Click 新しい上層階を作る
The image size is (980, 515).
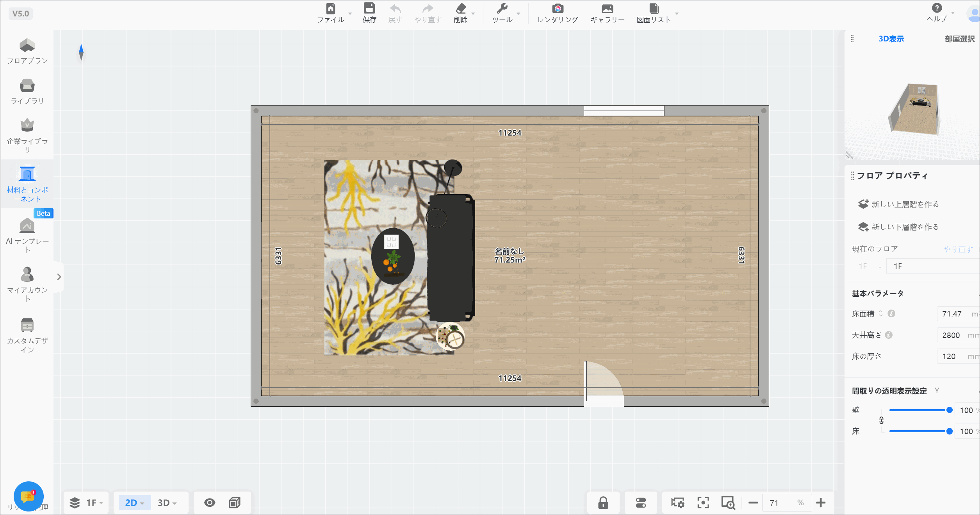[x=898, y=204]
